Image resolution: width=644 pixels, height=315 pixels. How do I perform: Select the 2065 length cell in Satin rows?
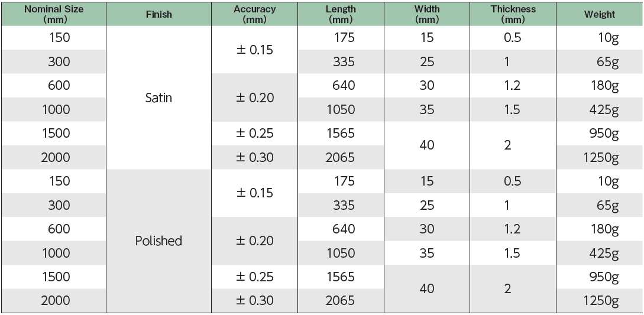tap(341, 157)
